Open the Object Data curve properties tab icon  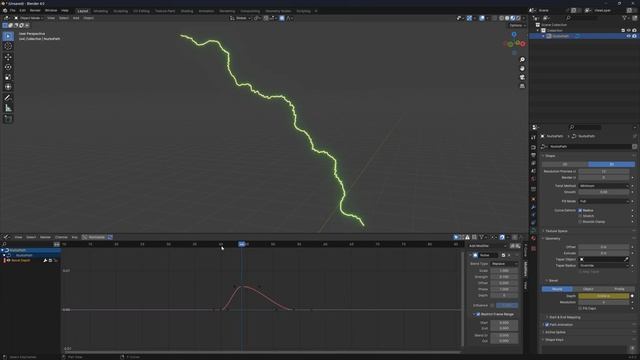(x=533, y=231)
